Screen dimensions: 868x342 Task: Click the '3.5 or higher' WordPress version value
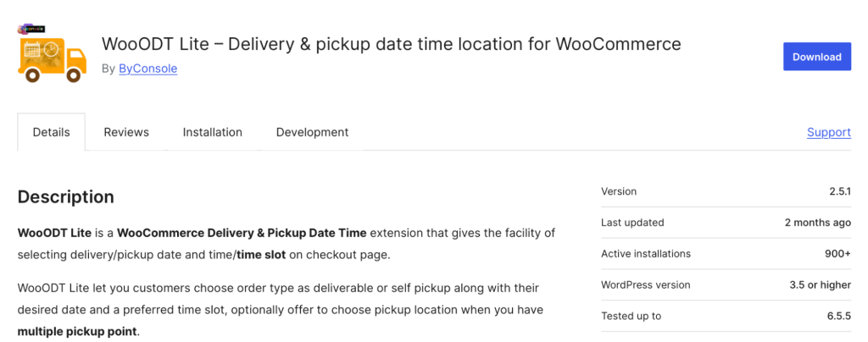point(820,284)
